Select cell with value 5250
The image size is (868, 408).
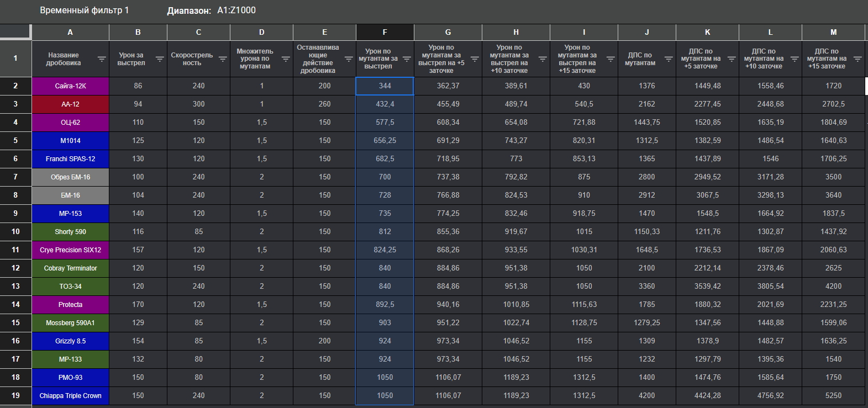833,395
